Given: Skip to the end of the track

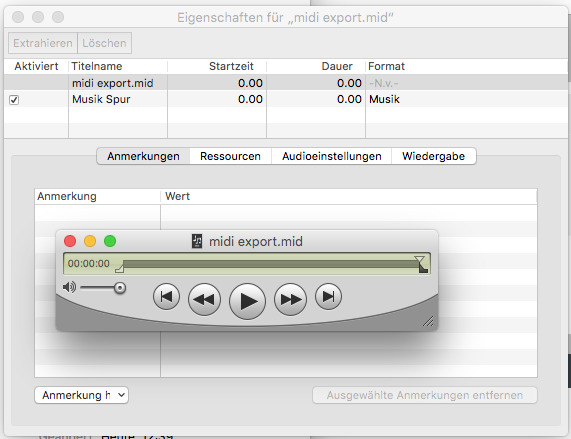Looking at the screenshot, I should pos(328,297).
